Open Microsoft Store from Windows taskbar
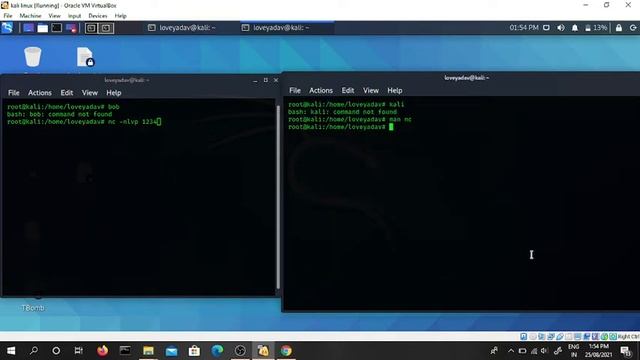 pyautogui.click(x=194, y=351)
